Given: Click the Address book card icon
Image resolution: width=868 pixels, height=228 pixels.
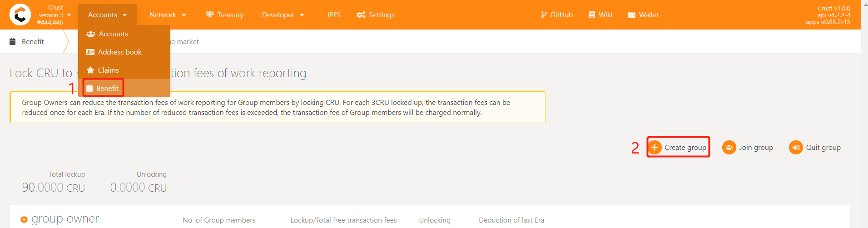Looking at the screenshot, I should coord(90,52).
